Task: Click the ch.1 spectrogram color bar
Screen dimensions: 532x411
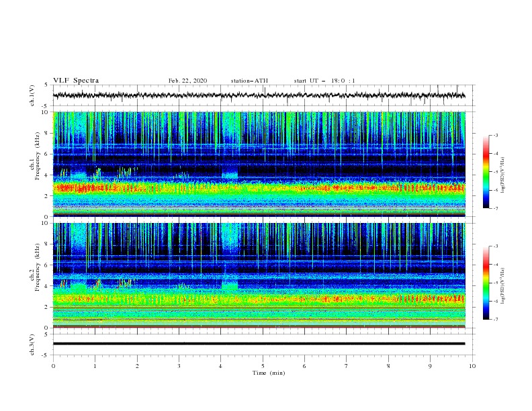Action: point(486,172)
